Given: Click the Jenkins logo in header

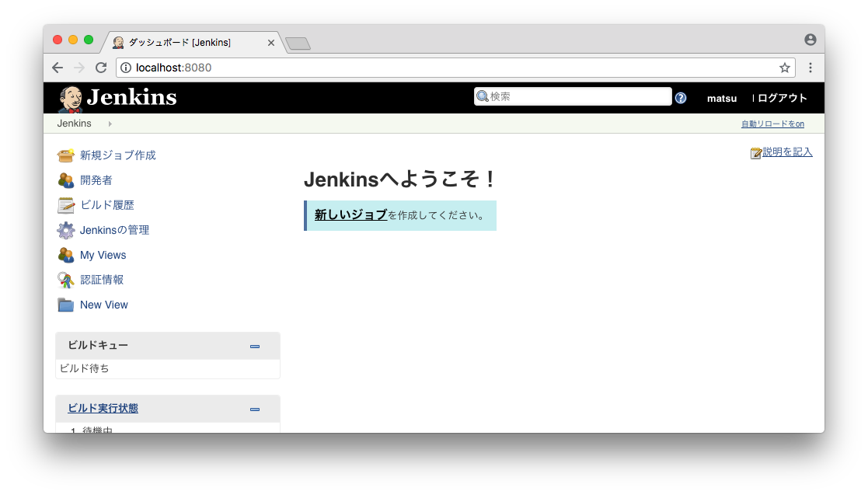Looking at the screenshot, I should (x=117, y=98).
